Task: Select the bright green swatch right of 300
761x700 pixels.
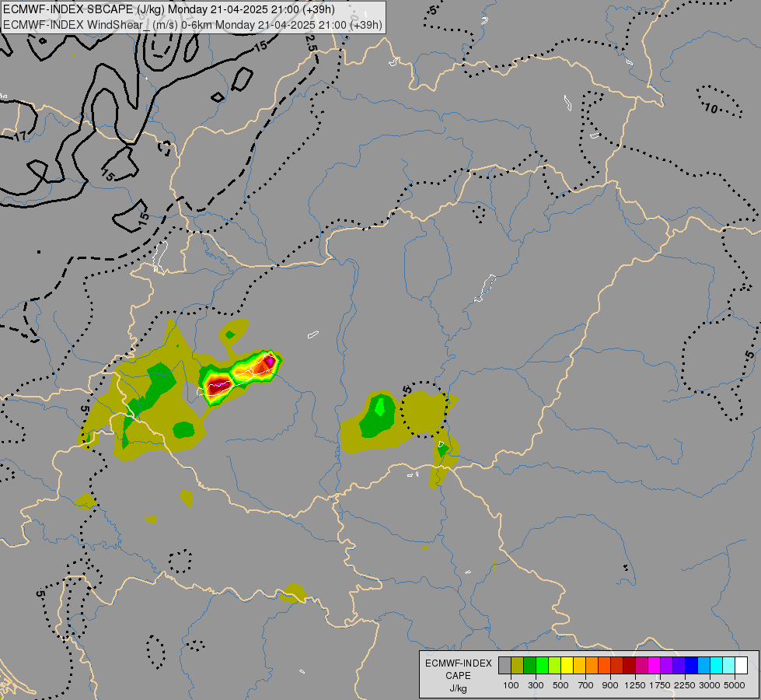Action: tap(542, 665)
